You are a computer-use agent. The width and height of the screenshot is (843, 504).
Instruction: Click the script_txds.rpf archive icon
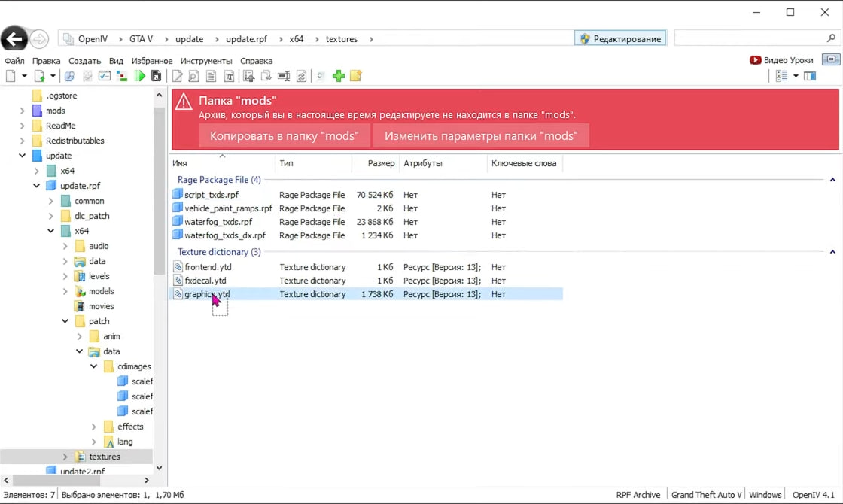pyautogui.click(x=178, y=194)
